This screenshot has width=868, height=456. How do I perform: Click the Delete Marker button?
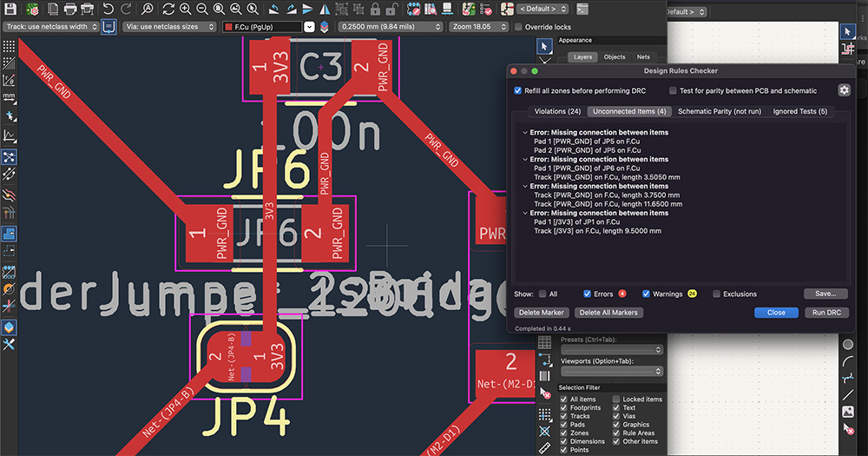coord(542,313)
